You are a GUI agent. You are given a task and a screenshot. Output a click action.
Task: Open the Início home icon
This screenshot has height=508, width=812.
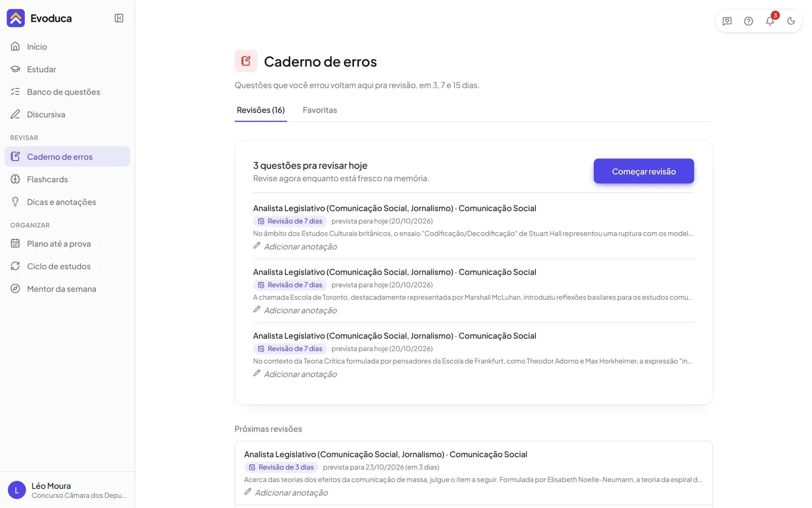pyautogui.click(x=15, y=46)
